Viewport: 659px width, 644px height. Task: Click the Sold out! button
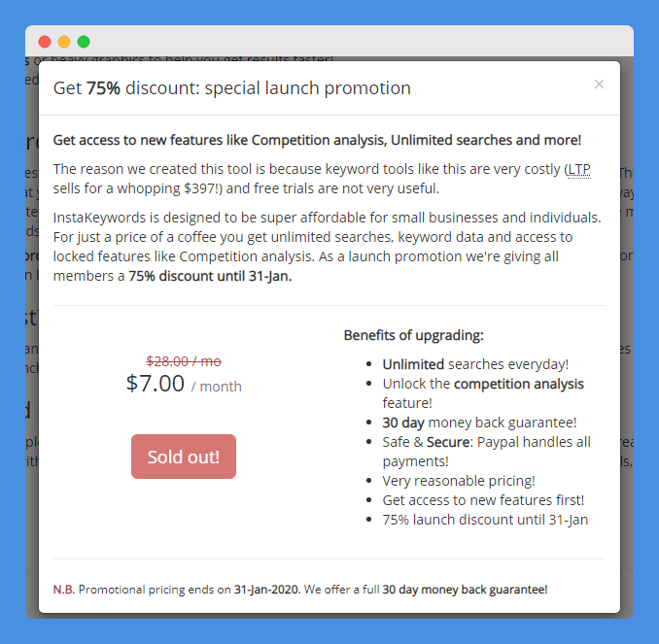[184, 457]
